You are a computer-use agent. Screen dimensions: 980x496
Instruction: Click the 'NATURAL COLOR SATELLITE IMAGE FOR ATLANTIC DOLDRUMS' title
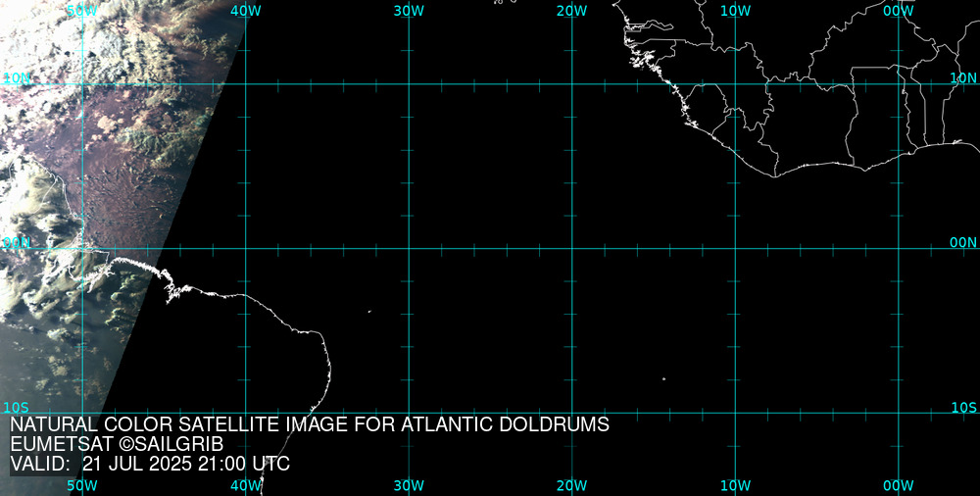click(x=310, y=424)
